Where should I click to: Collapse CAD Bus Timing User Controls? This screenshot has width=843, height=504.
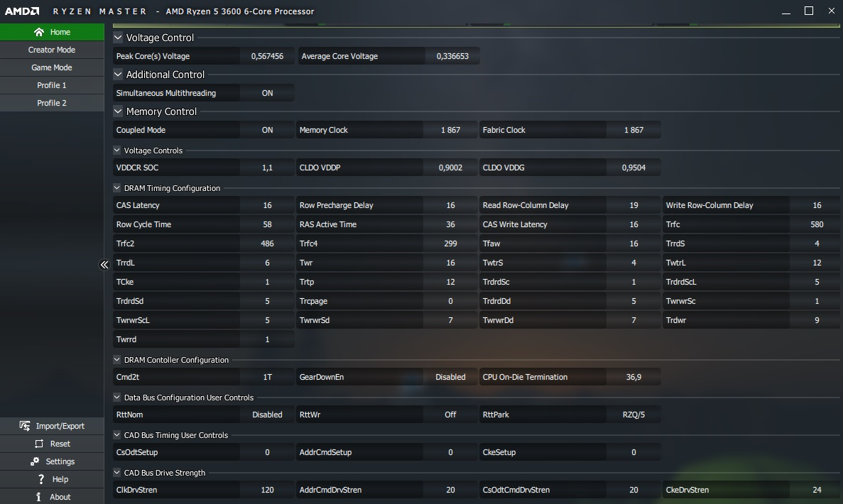point(116,435)
